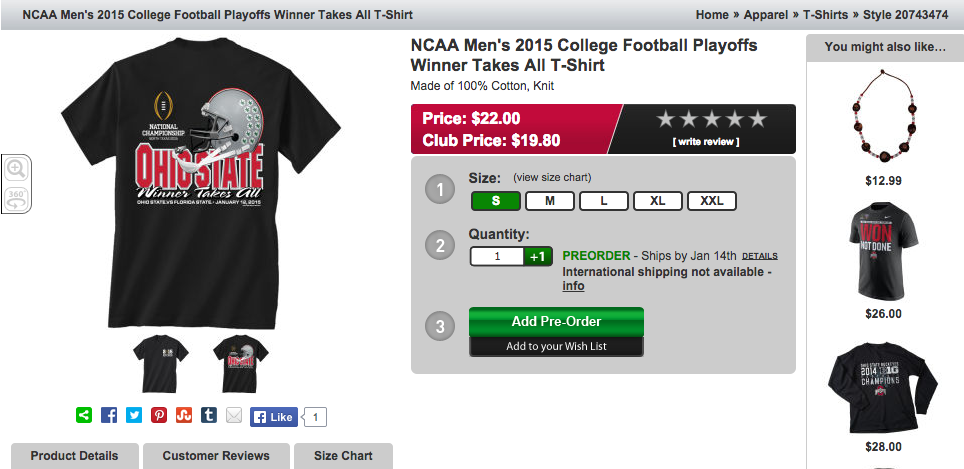Viewport: 964px width, 469px height.
Task: Share product via green share icon
Action: tap(84, 415)
